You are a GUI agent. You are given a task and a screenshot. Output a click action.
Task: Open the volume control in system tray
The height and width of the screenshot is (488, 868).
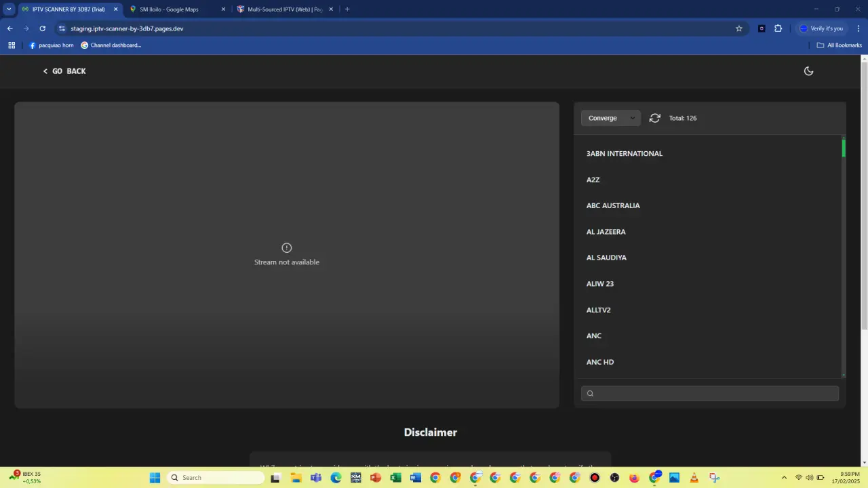[x=809, y=478]
